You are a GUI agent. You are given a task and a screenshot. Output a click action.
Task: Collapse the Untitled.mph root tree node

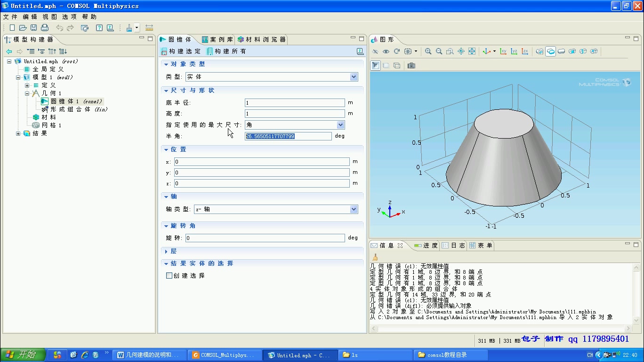(x=9, y=61)
